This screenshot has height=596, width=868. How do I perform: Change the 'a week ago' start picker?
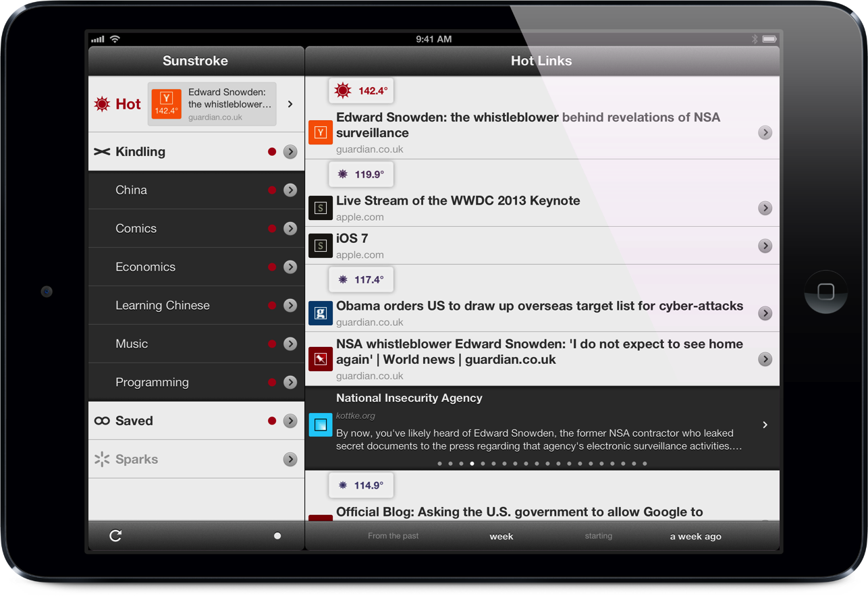(695, 537)
